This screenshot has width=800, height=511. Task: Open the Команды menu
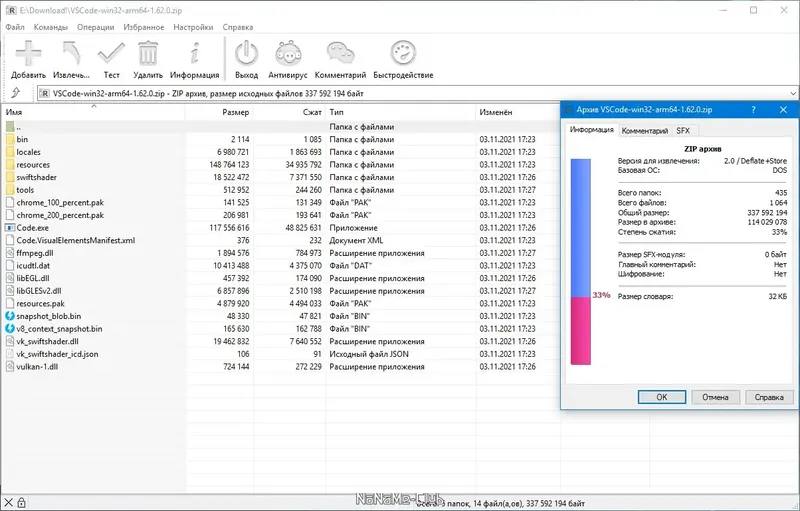click(x=51, y=27)
